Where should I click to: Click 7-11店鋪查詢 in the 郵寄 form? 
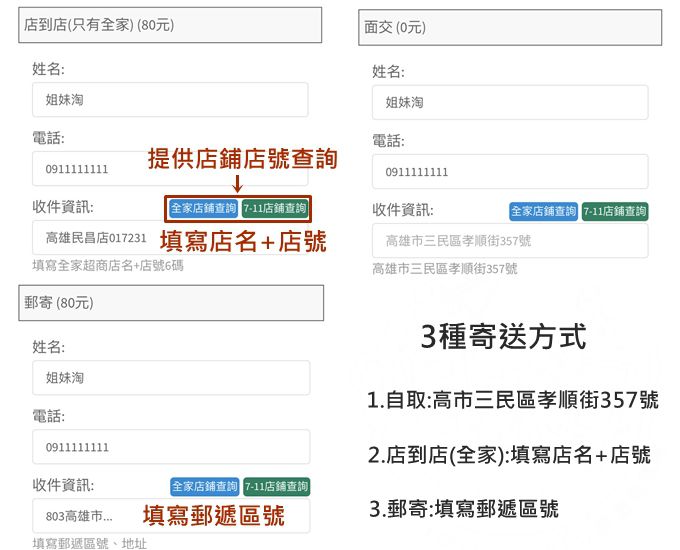[x=277, y=486]
